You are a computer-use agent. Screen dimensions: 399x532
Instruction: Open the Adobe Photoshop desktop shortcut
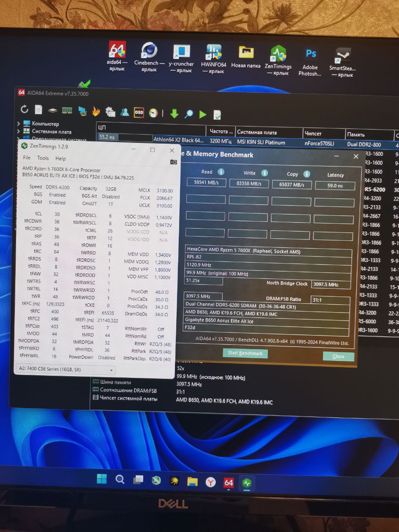[310, 62]
